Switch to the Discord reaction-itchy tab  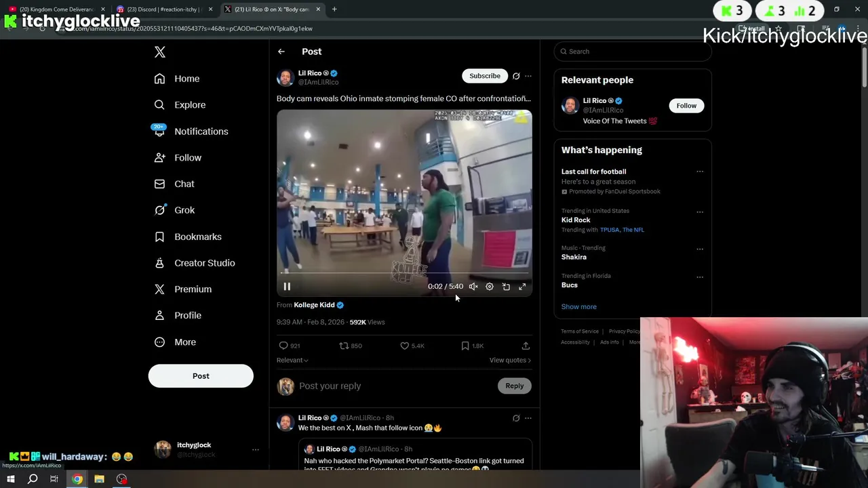click(x=165, y=9)
